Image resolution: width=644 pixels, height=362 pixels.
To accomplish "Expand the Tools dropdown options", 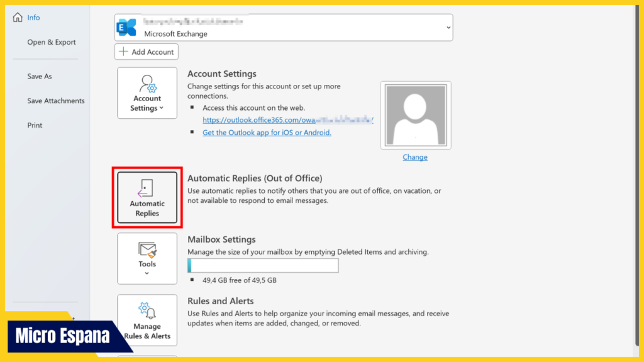I will [147, 271].
